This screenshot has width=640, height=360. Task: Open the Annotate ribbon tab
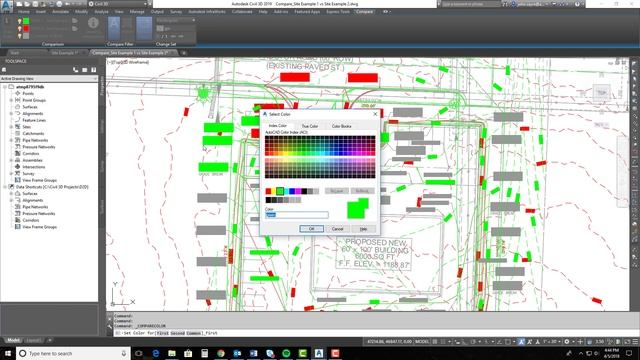coord(60,12)
